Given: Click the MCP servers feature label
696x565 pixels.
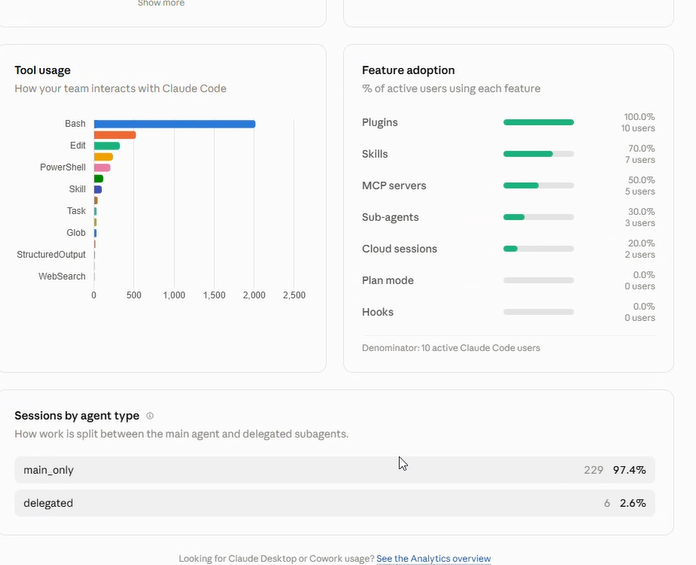Looking at the screenshot, I should pyautogui.click(x=394, y=186).
